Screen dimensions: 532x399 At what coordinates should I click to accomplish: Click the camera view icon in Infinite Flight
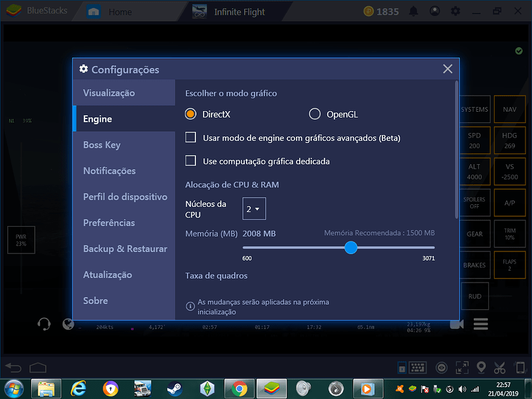coord(457,324)
